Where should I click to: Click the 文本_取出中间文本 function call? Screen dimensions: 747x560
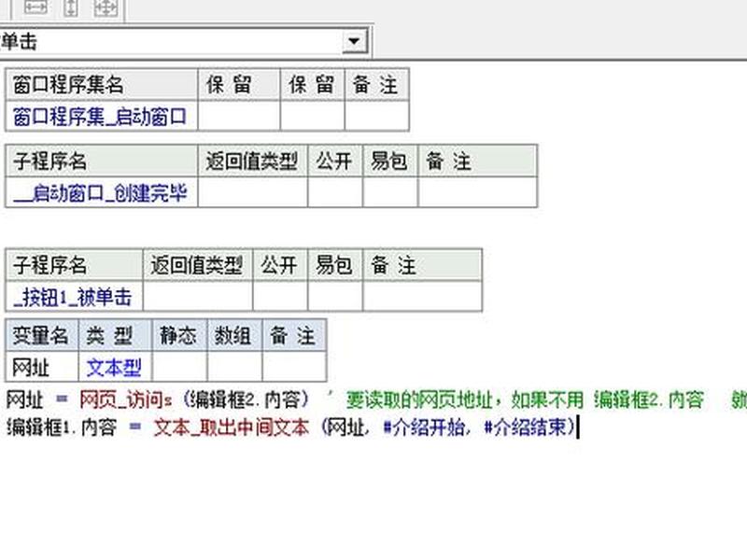click(232, 427)
